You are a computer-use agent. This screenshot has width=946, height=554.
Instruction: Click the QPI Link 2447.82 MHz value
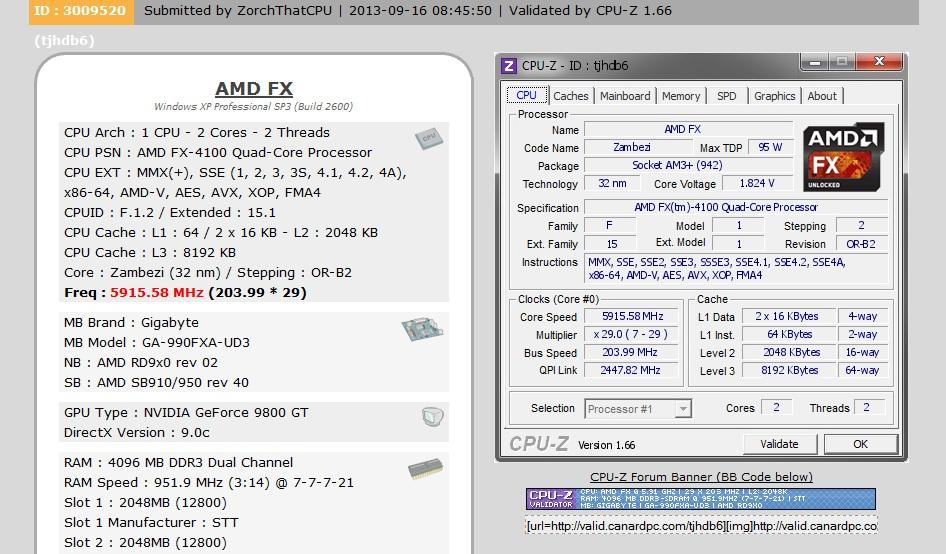click(x=632, y=371)
